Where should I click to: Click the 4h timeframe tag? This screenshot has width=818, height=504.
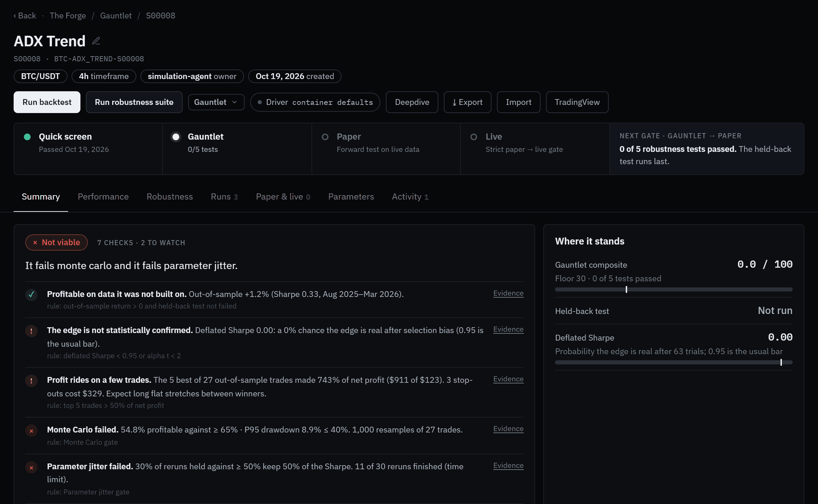(104, 76)
